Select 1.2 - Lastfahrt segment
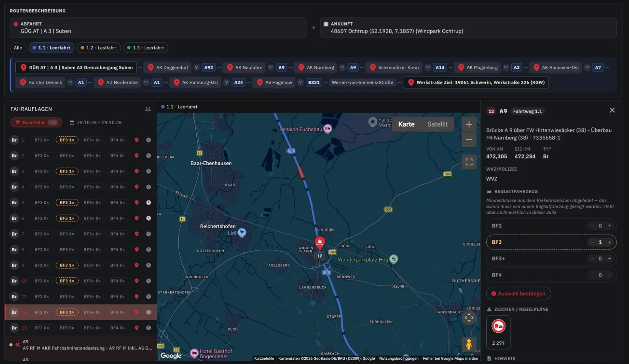The width and height of the screenshot is (629, 364). [99, 48]
